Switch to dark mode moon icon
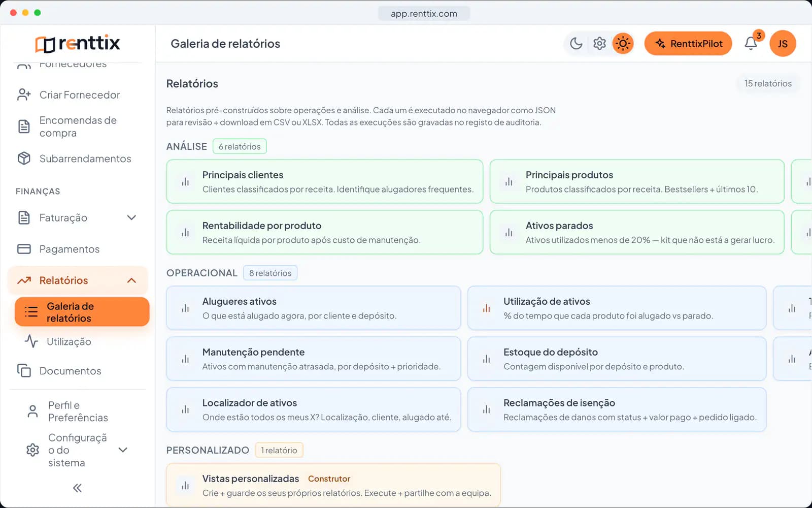The image size is (812, 508). [x=576, y=44]
